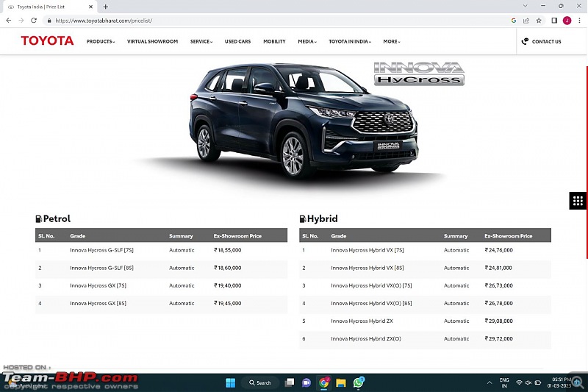Open a new browser tab

point(106,7)
